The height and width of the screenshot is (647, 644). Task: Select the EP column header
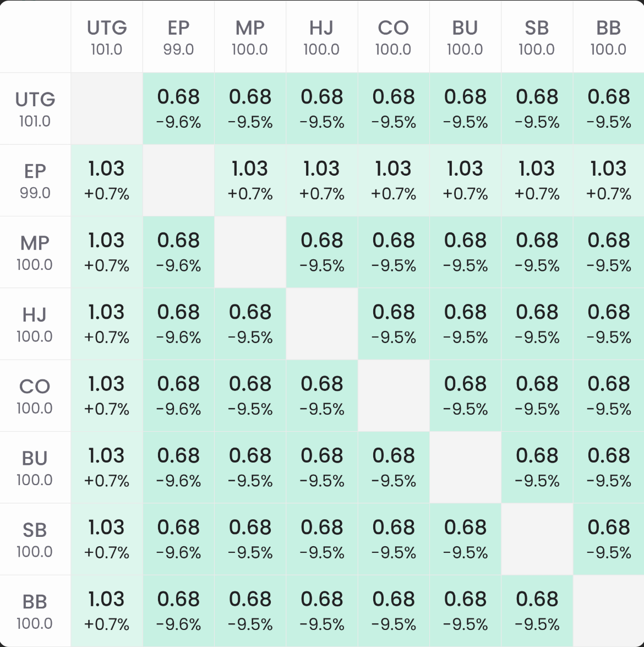pos(178,37)
